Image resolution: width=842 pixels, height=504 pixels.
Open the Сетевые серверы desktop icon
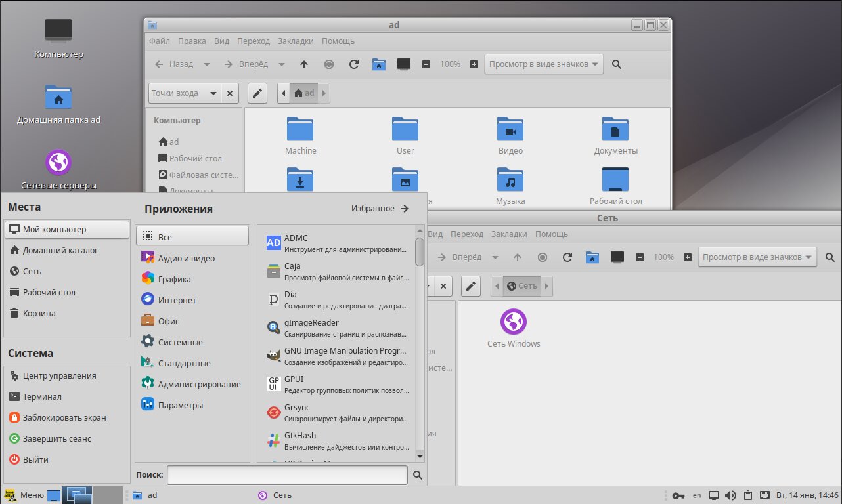click(58, 163)
